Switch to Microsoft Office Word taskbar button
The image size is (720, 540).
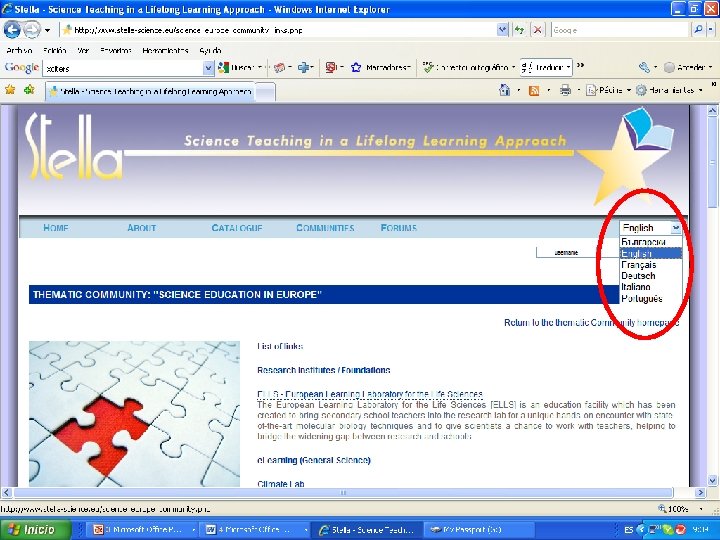point(255,530)
